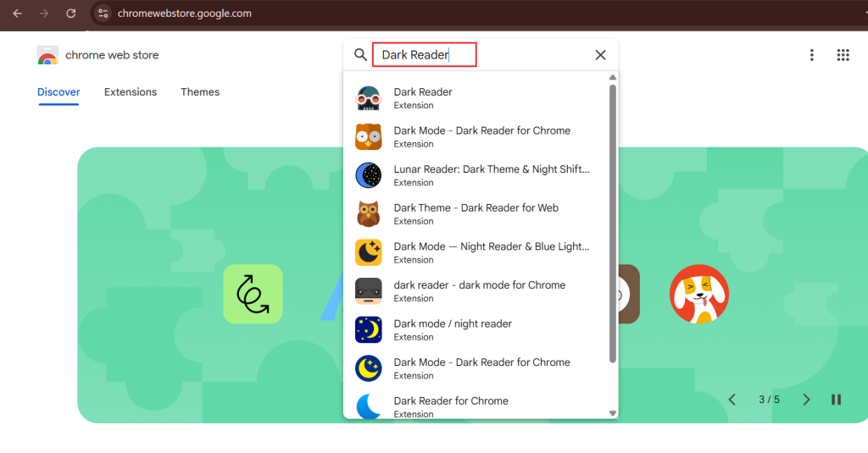This screenshot has width=868, height=453.
Task: Click square starry night moon icon
Action: (368, 329)
